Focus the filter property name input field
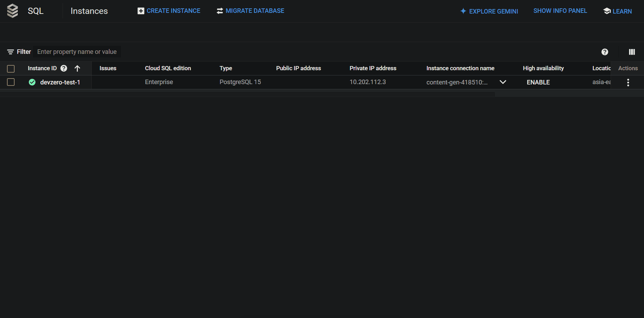The image size is (644, 318). click(77, 52)
